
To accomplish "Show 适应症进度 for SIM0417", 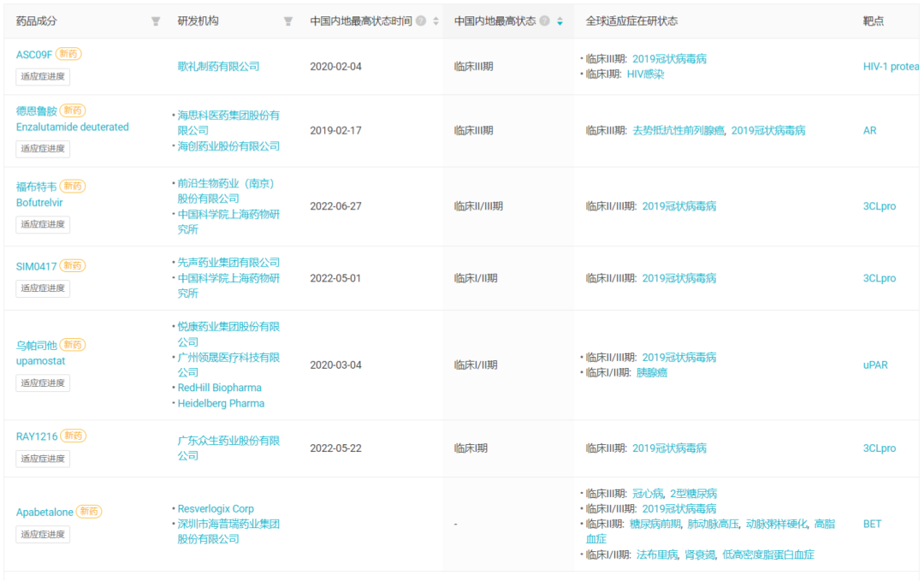I will pos(43,288).
